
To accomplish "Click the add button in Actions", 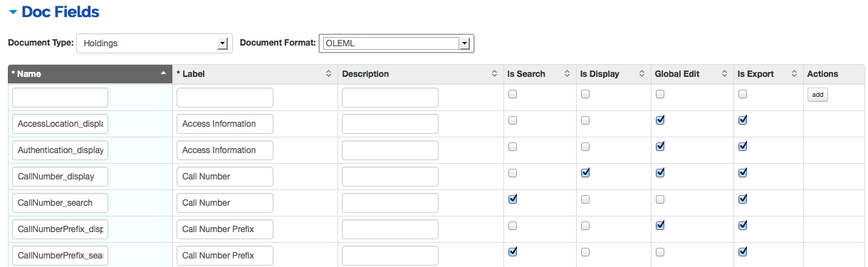I will (817, 95).
